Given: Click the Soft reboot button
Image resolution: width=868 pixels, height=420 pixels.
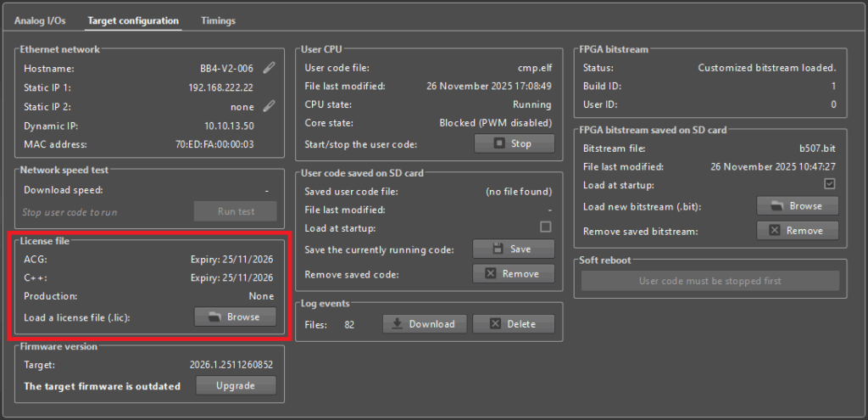Looking at the screenshot, I should 709,281.
